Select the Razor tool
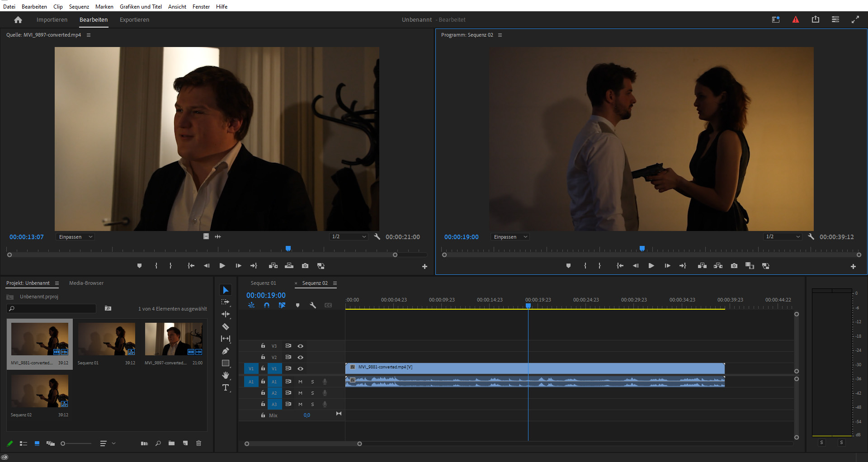 [x=226, y=326]
